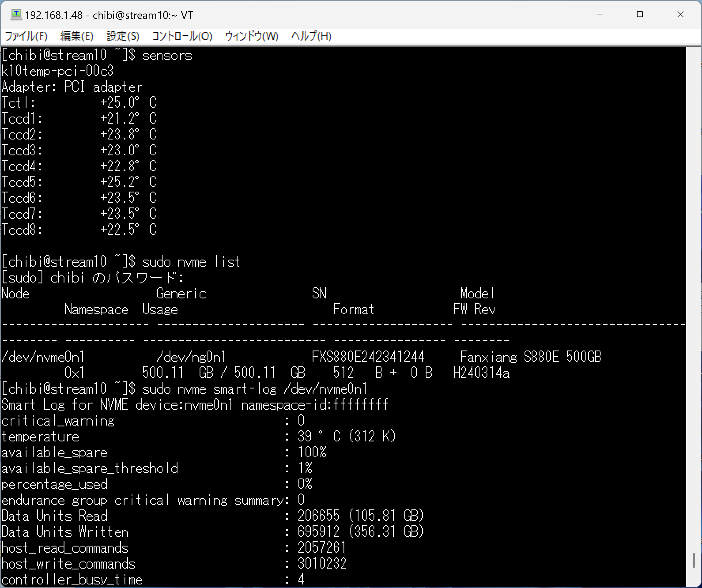Open the ヘルプ(H) menu
The image size is (702, 588).
pos(311,36)
